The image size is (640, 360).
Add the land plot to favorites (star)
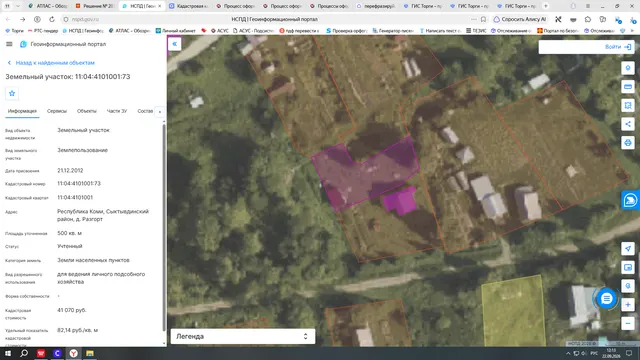point(12,93)
